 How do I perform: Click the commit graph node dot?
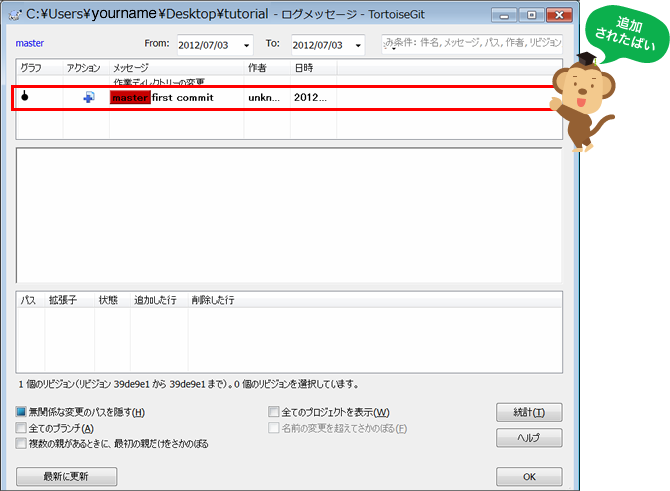pyautogui.click(x=25, y=96)
